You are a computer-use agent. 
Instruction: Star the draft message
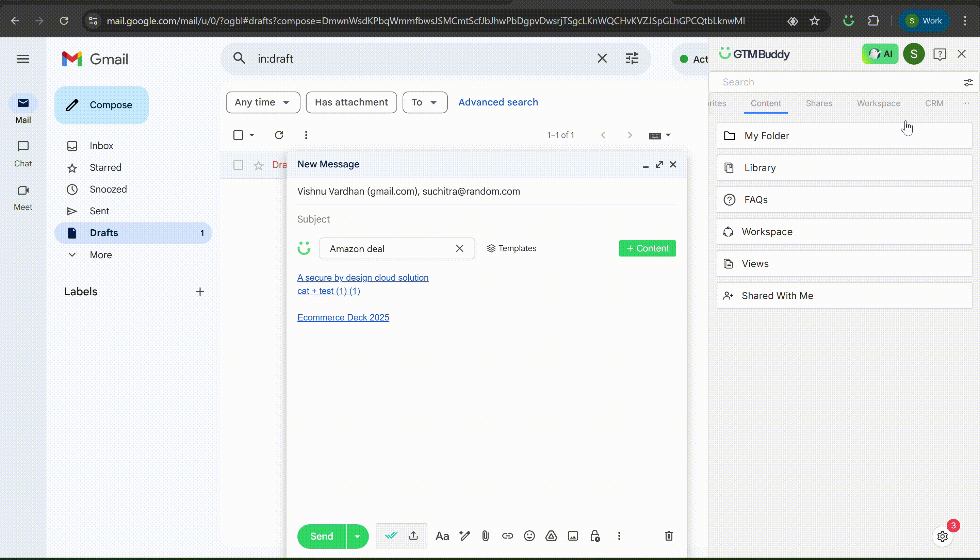[259, 165]
